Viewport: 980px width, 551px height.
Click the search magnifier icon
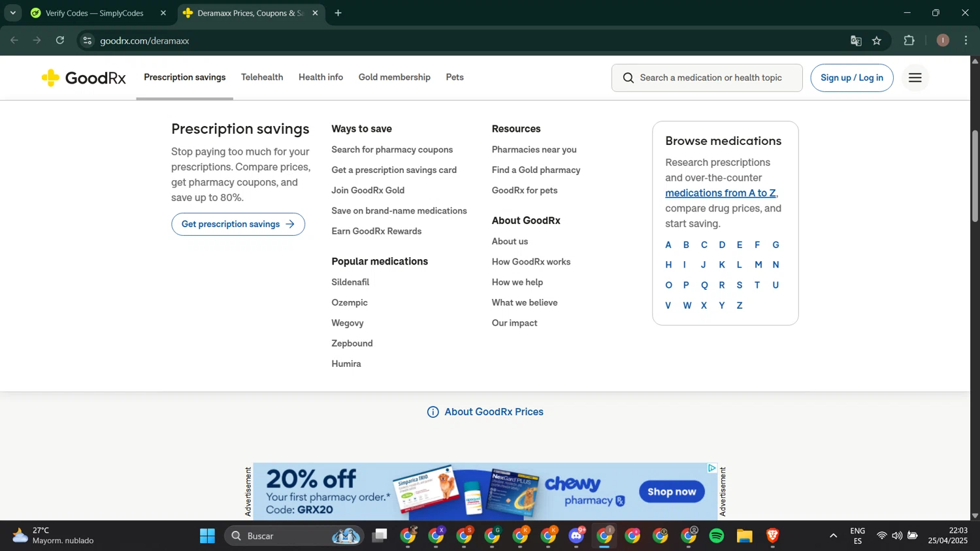[x=628, y=78]
